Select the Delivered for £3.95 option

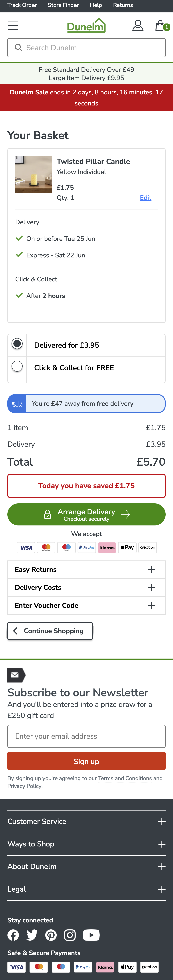click(17, 344)
